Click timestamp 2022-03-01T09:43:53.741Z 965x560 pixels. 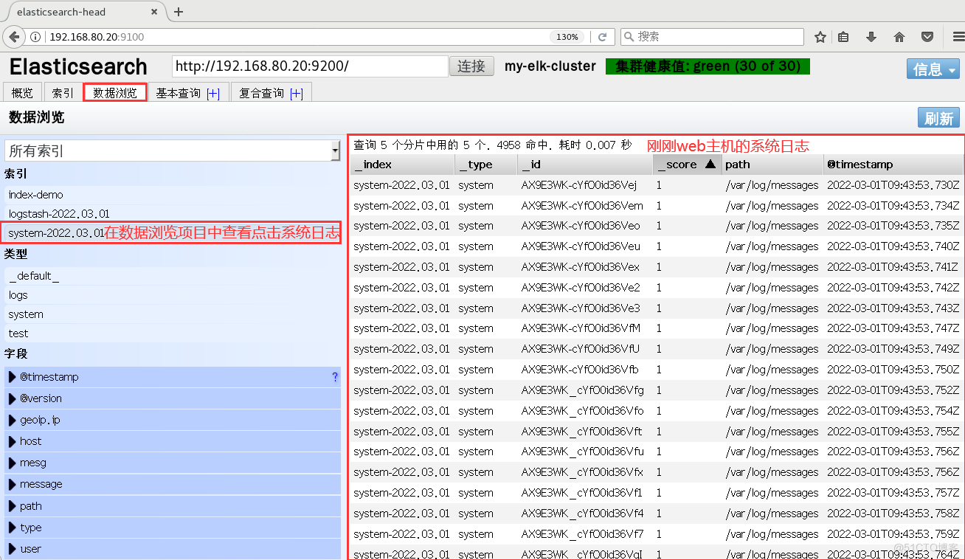tap(893, 267)
